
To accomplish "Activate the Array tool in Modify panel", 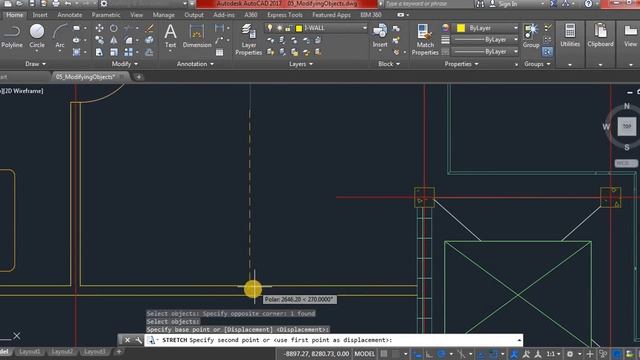I will (129, 52).
